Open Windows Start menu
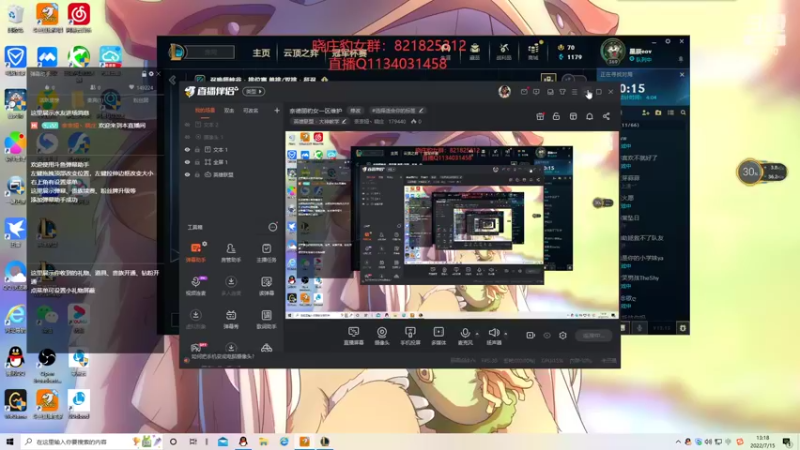800x450 pixels. point(9,441)
